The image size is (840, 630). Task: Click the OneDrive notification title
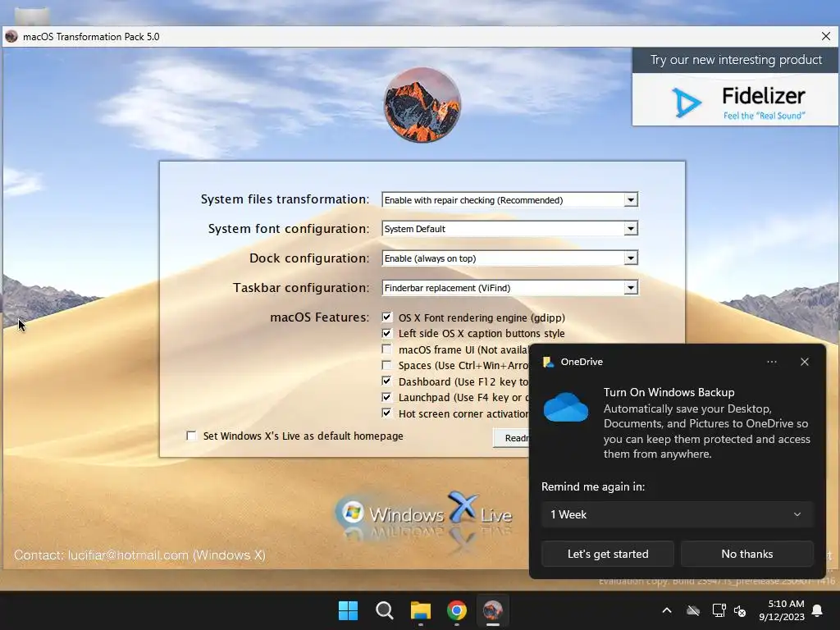point(582,362)
